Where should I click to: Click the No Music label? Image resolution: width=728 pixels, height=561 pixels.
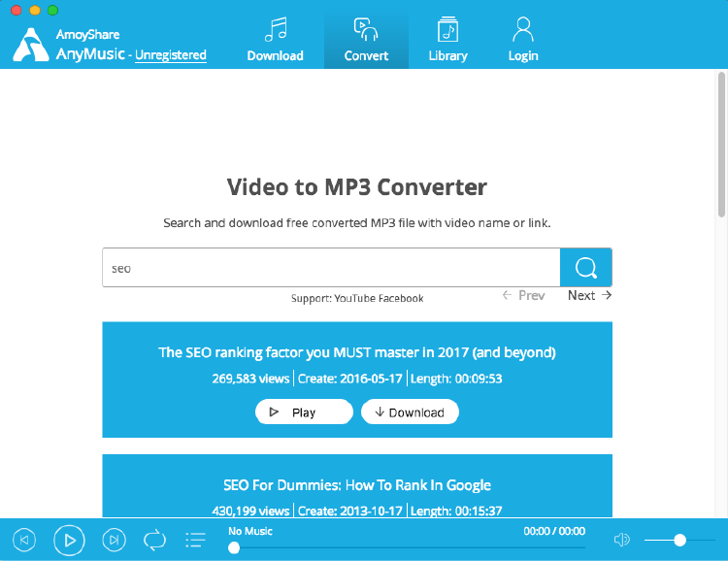(250, 531)
